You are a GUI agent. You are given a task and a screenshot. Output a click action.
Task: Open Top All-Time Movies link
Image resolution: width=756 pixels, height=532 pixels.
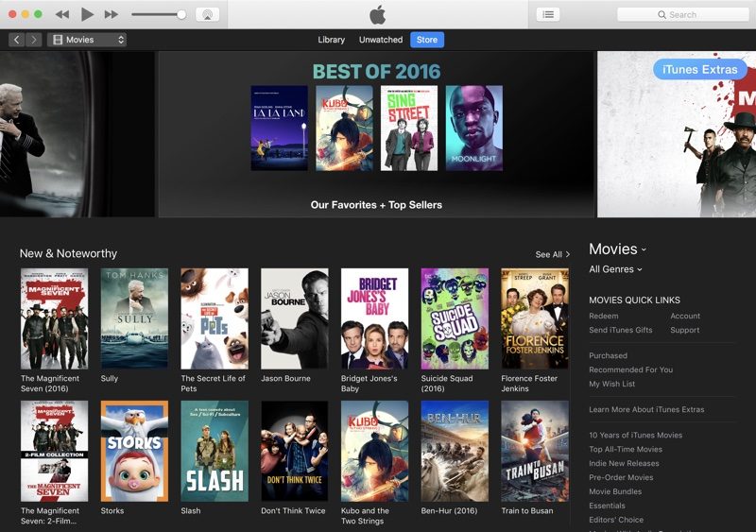626,449
